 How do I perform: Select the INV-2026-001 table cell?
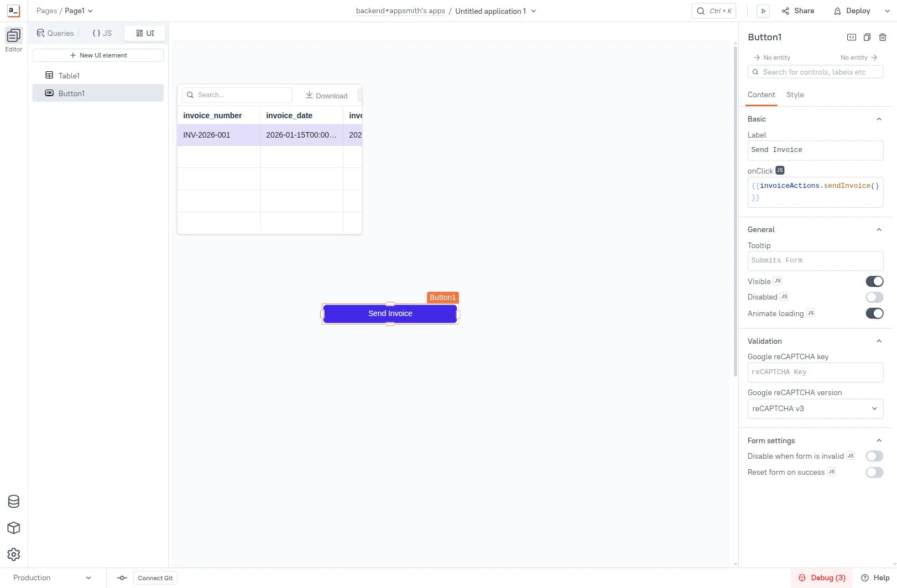[x=218, y=135]
